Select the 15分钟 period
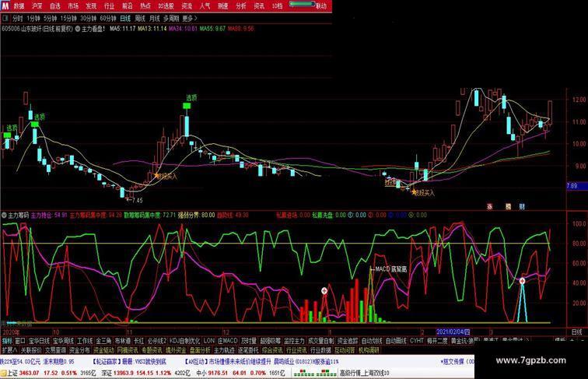This screenshot has height=379, width=588. [x=68, y=18]
